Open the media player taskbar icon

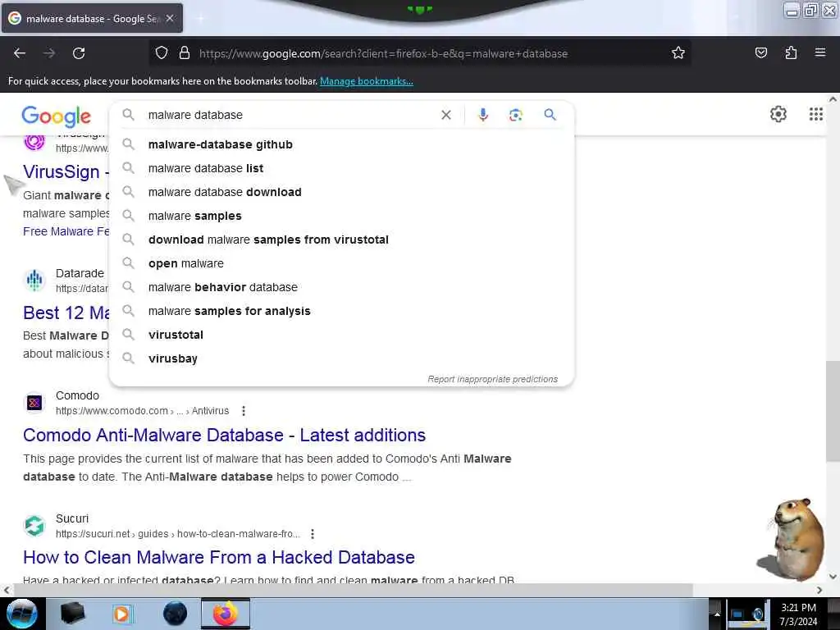click(x=122, y=614)
